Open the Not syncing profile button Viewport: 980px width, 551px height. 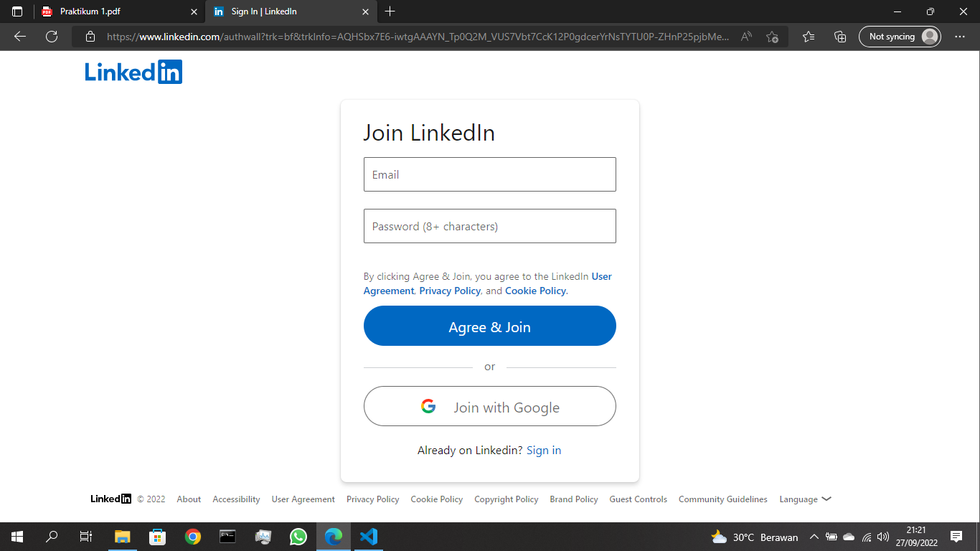click(x=900, y=37)
